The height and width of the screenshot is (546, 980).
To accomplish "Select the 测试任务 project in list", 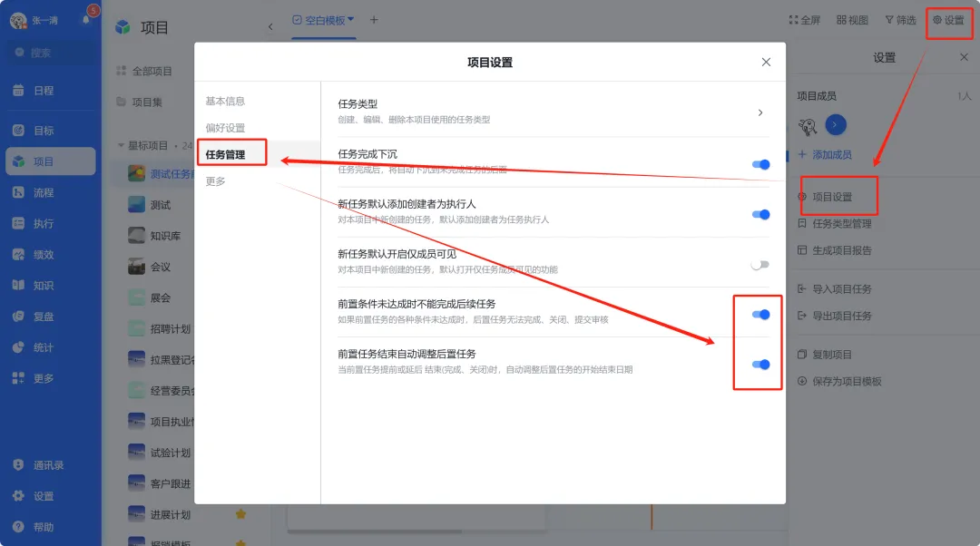I will click(162, 173).
